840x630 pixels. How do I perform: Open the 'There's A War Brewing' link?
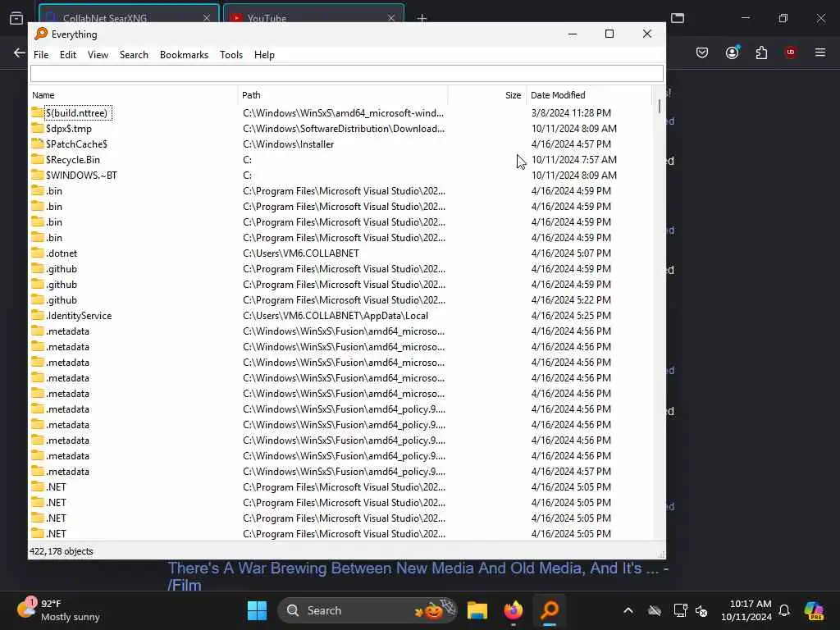point(418,576)
